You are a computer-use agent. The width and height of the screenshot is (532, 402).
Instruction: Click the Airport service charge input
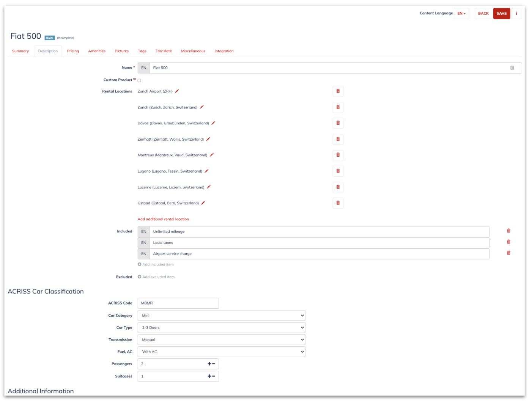[320, 254]
